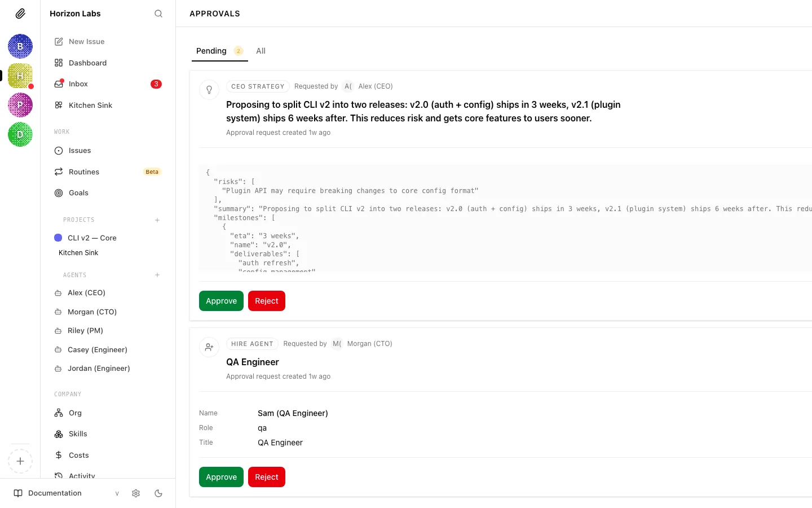Open the Inbox with 3 notifications
Viewport: 812px width, 508px height.
pyautogui.click(x=108, y=84)
